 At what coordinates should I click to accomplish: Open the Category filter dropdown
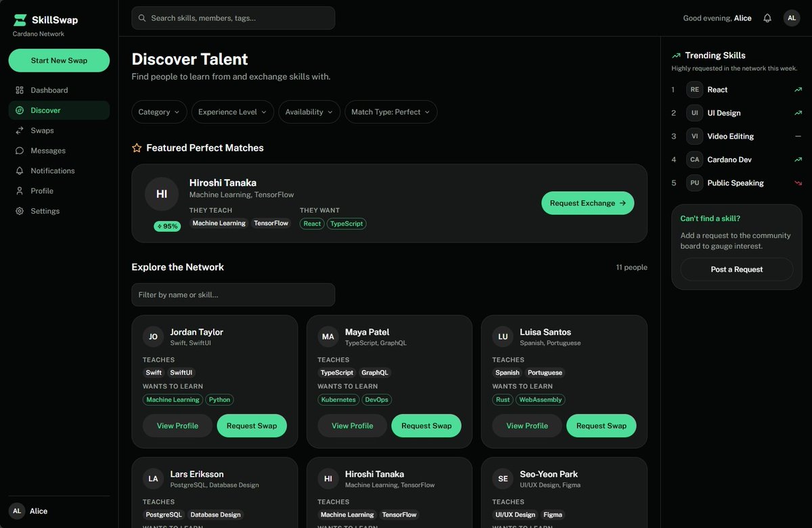pyautogui.click(x=159, y=112)
